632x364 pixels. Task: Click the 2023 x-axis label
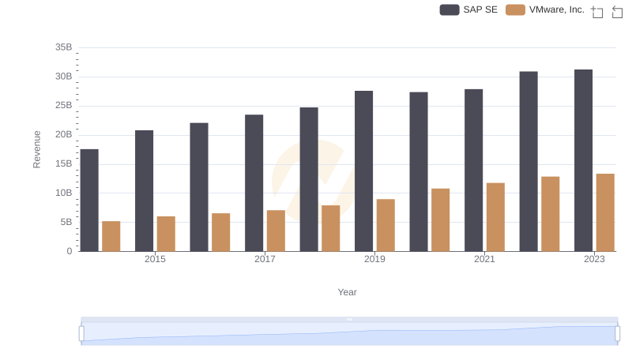pos(595,259)
